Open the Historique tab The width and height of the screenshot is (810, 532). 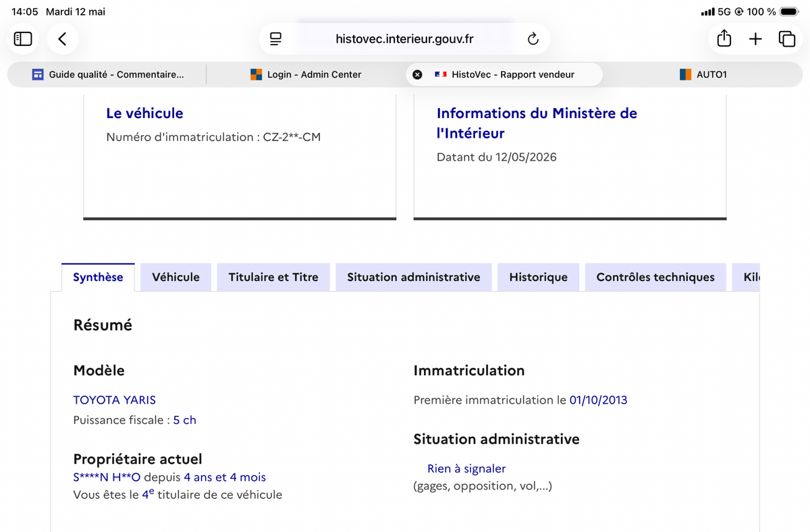point(539,277)
